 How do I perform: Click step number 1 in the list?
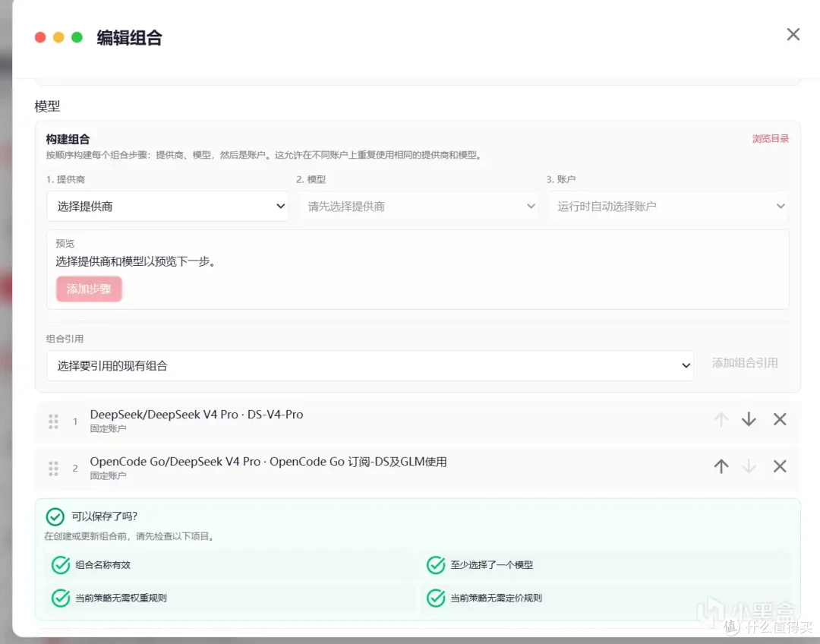(75, 421)
